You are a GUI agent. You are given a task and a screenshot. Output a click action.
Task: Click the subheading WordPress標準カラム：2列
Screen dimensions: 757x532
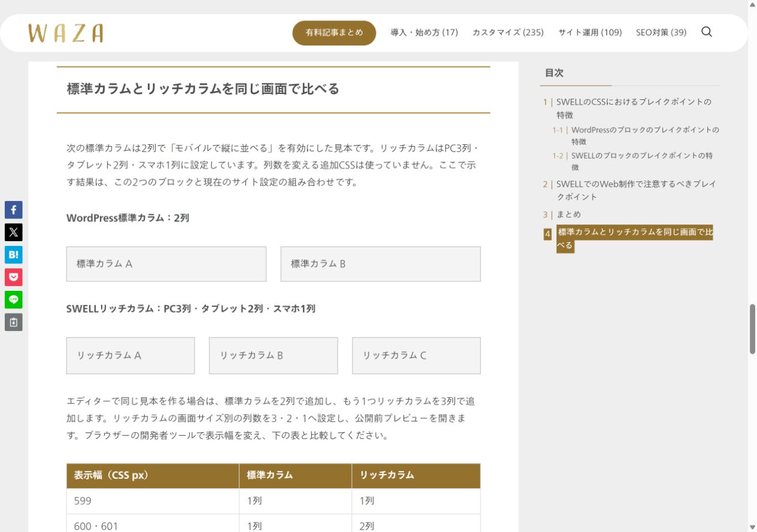[x=128, y=218]
